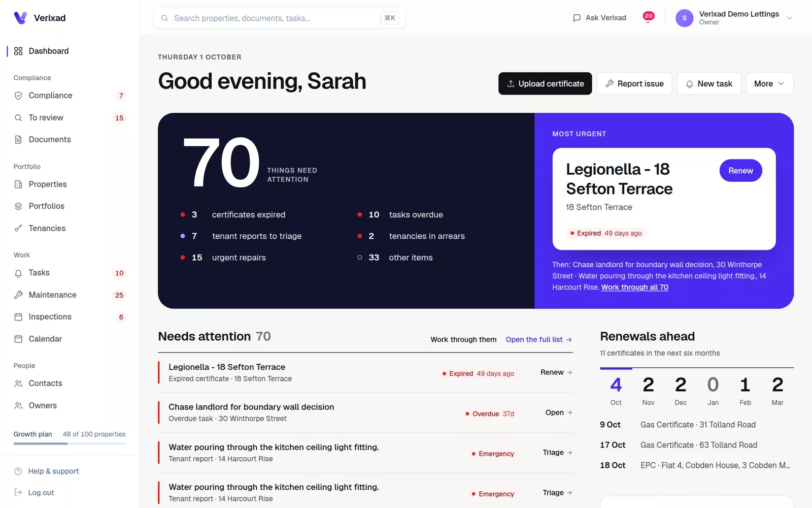
Task: Click the Owners people icon
Action: [18, 406]
